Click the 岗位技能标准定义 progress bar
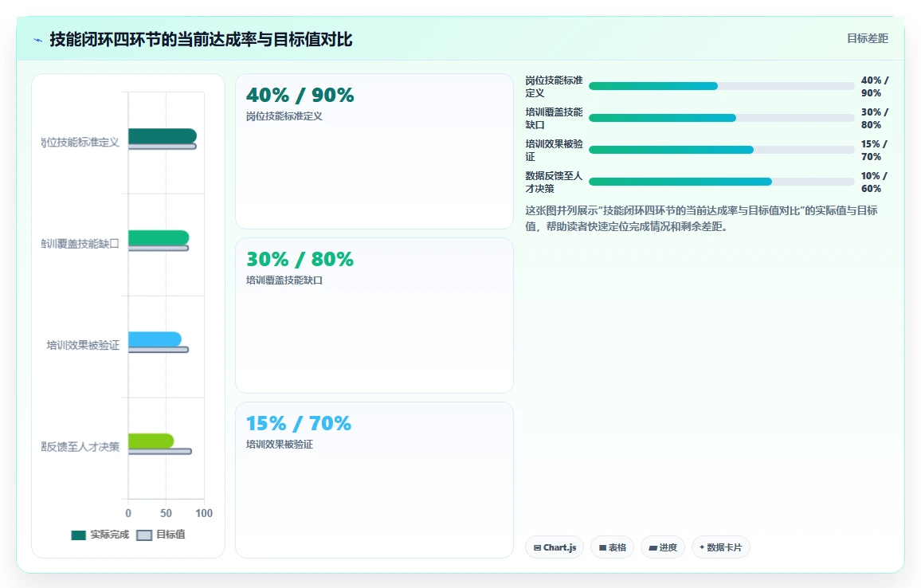Image resolution: width=921 pixels, height=588 pixels. point(721,86)
